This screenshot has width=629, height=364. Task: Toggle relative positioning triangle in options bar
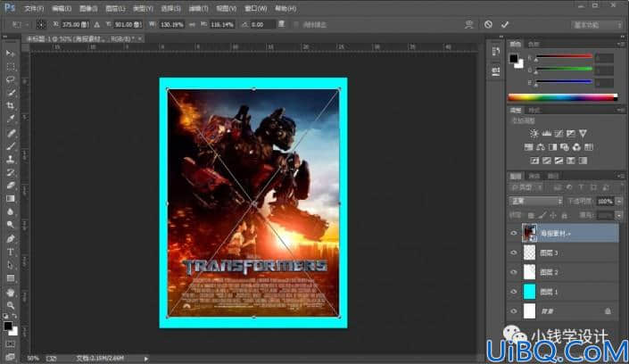click(x=96, y=24)
